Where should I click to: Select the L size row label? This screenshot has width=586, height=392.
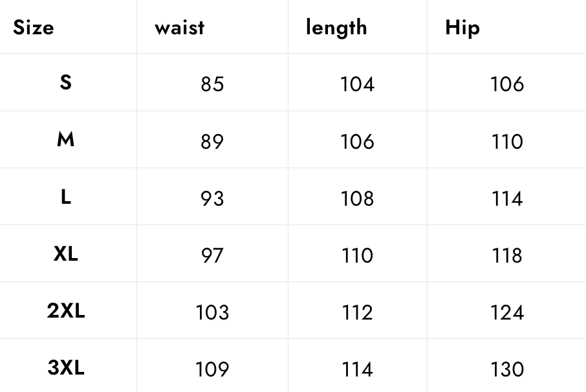click(x=66, y=197)
